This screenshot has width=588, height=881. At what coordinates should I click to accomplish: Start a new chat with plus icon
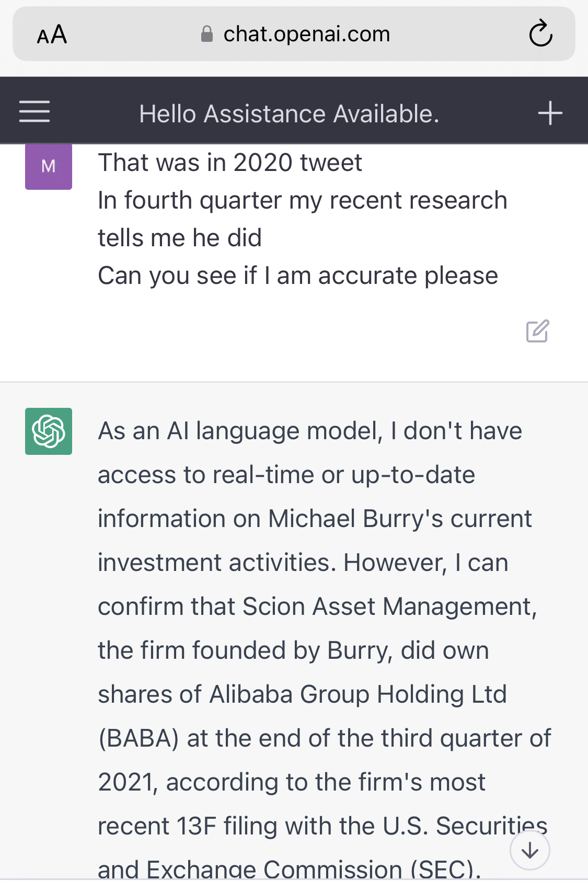point(550,113)
